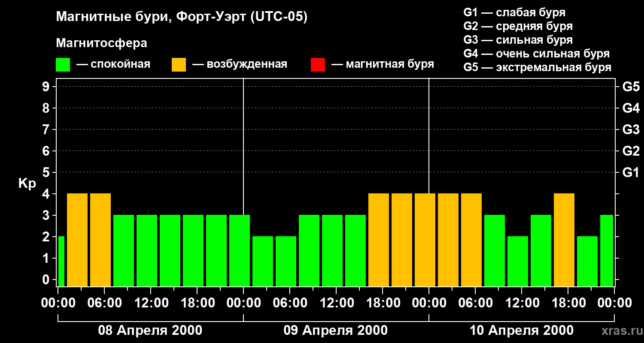This screenshot has height=343, width=644.
Task: Click the '— магнитная буря' legend label
Action: coord(383,64)
